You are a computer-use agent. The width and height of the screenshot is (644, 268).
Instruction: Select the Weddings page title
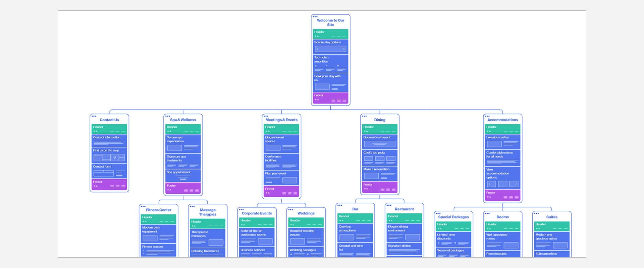coord(306,213)
